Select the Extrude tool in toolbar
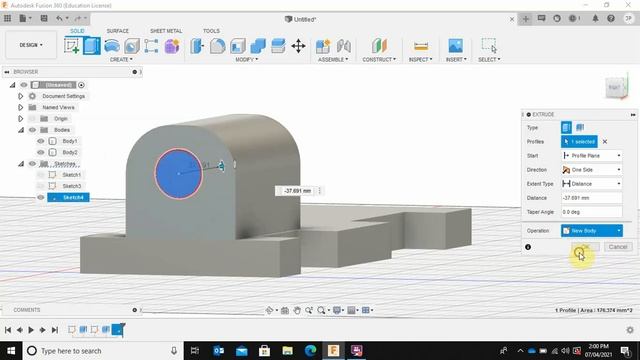The image size is (640, 360). pos(92,46)
